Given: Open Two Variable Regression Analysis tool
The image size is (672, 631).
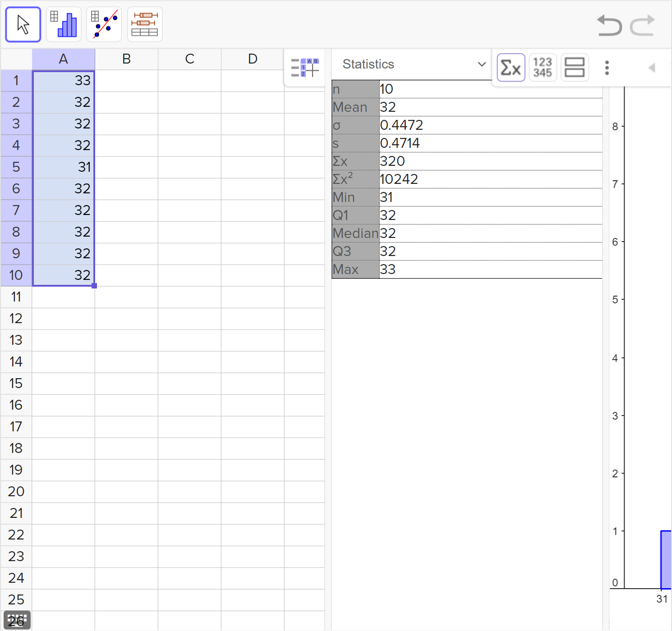Looking at the screenshot, I should tap(104, 24).
